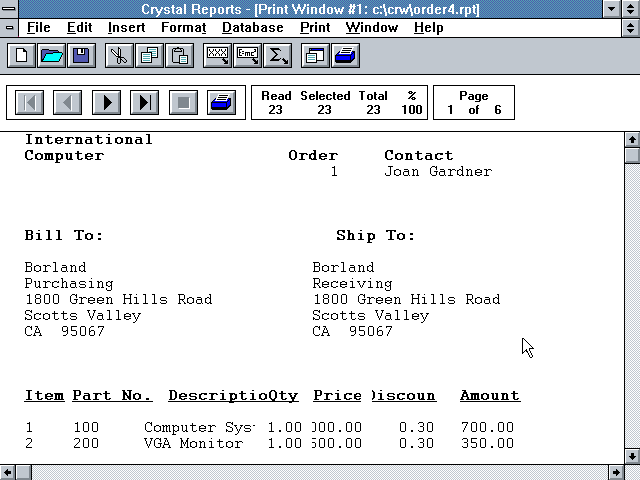Viewport: 640px width, 480px height.
Task: Insert formula field E=mc² icon
Action: (x=247, y=56)
